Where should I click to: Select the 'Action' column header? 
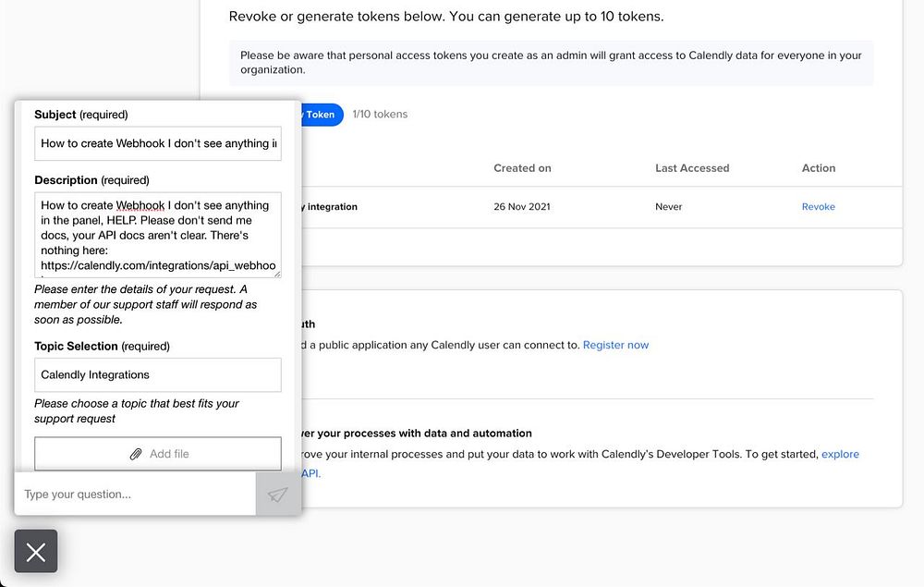coord(818,168)
